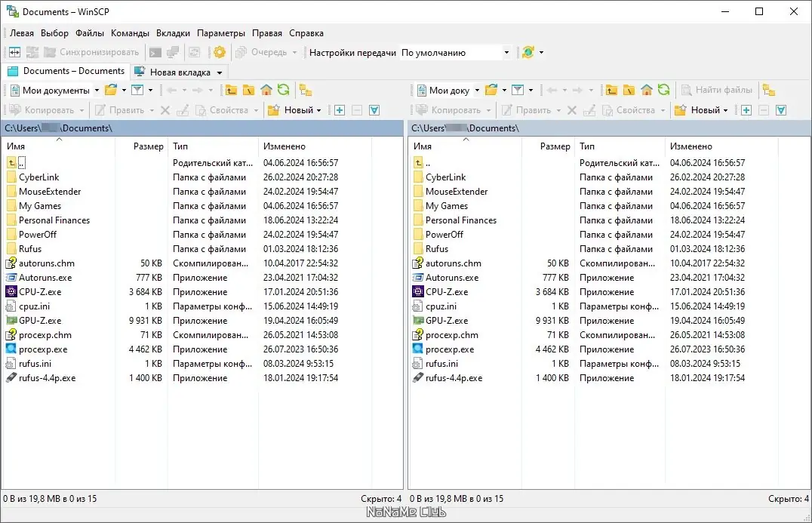Click the Новый button in left panel
The image size is (812, 523).
[291, 109]
